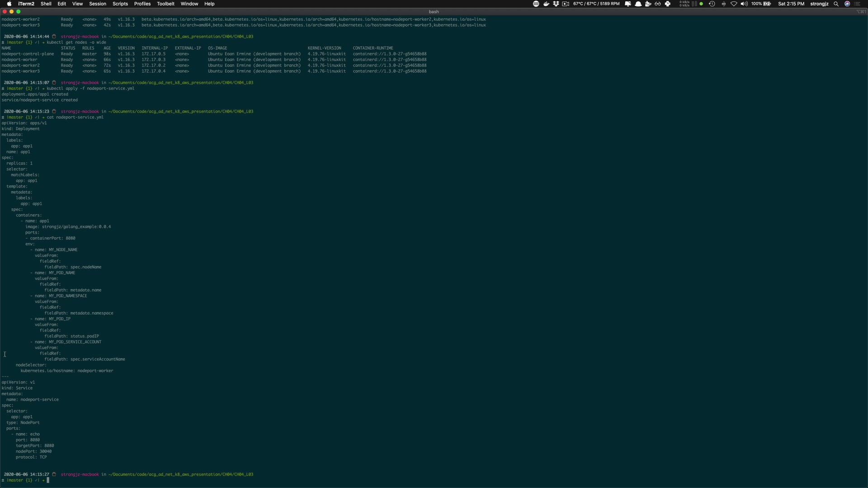Click the fan temperature RPM readout

[x=596, y=4]
